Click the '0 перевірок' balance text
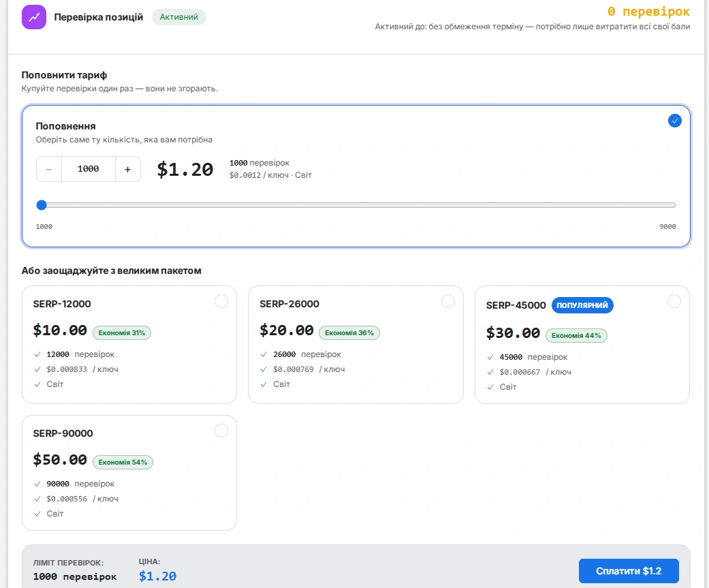The height and width of the screenshot is (588, 709). click(648, 12)
